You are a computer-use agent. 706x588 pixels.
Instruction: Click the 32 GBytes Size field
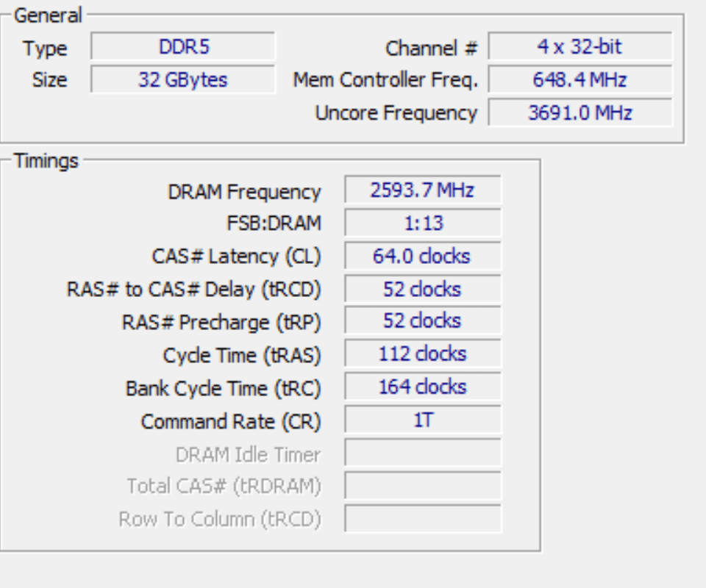[183, 79]
